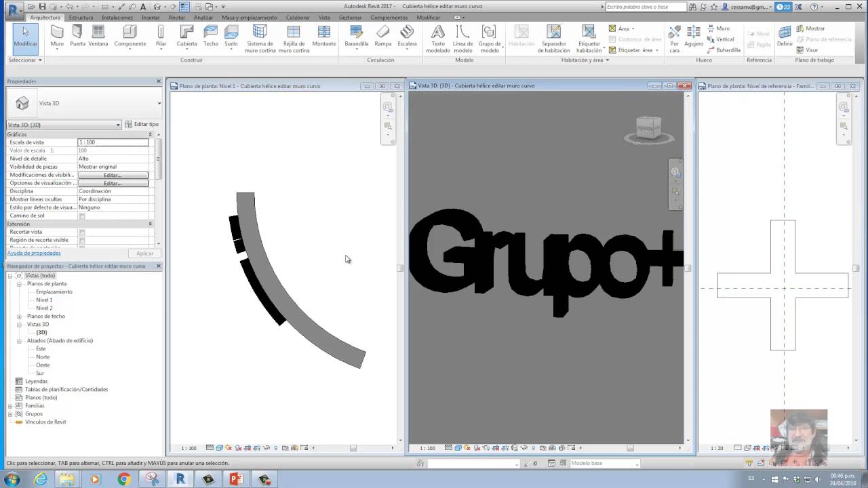Select the Línea de modelo tool
The image size is (868, 488).
pos(462,39)
